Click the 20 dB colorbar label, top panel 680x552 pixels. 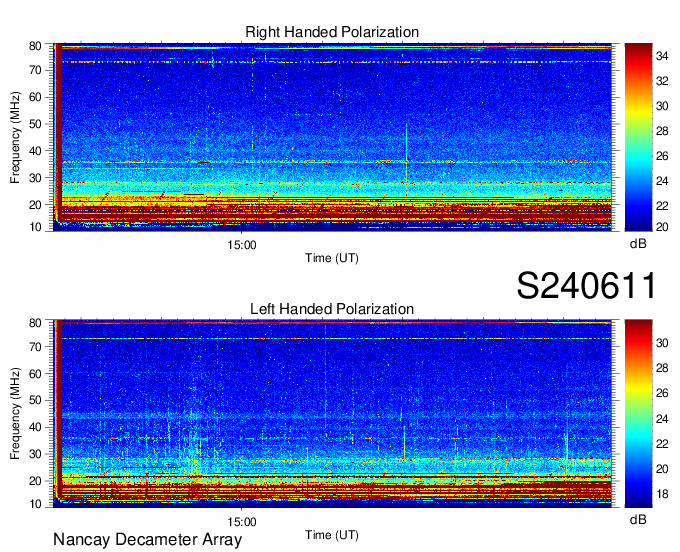(662, 226)
